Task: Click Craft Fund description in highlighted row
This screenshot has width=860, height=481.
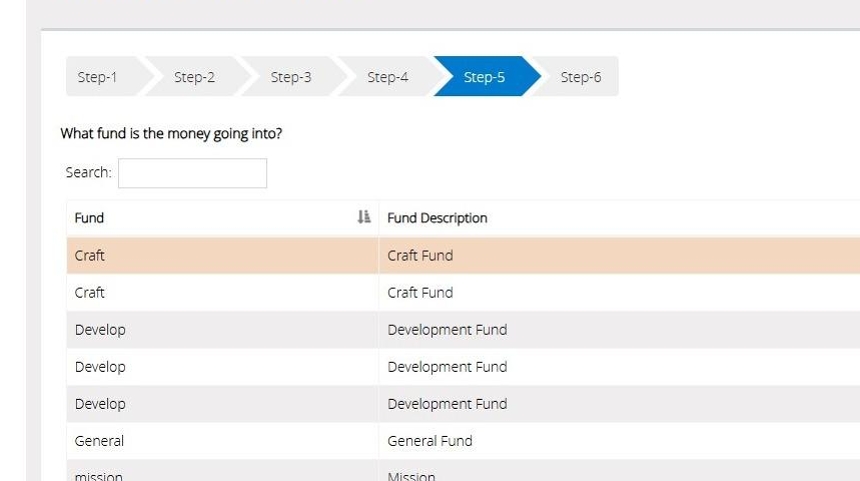Action: coord(420,256)
